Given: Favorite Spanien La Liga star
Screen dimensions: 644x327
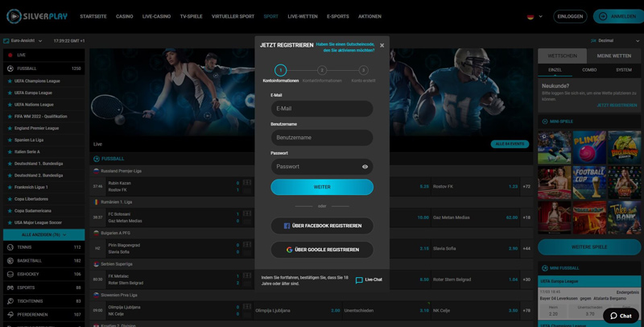Looking at the screenshot, I should point(10,140).
